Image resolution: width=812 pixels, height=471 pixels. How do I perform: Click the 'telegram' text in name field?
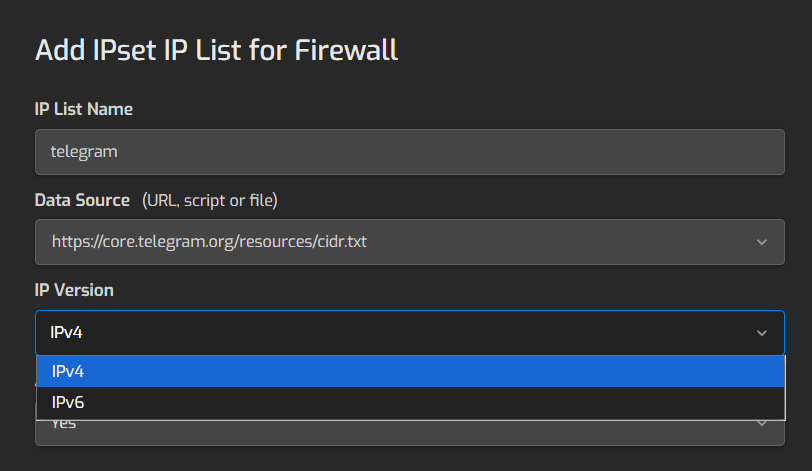(x=84, y=152)
